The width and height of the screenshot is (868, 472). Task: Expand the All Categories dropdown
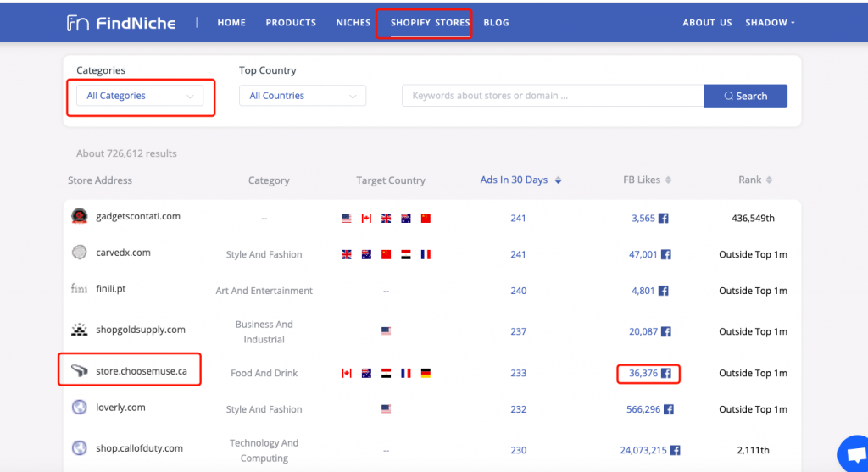pos(140,96)
